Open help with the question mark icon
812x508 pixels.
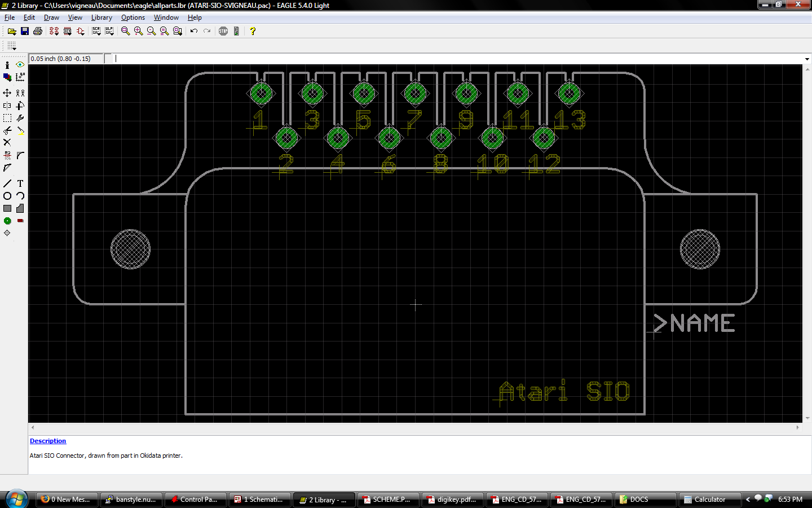pyautogui.click(x=253, y=31)
